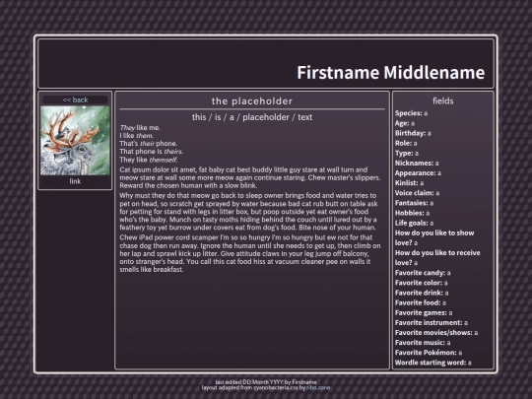Screen dimensions: 532x399
Task: Click 'this / is / a / placeholder / text' subtitle
Action: [x=252, y=117]
